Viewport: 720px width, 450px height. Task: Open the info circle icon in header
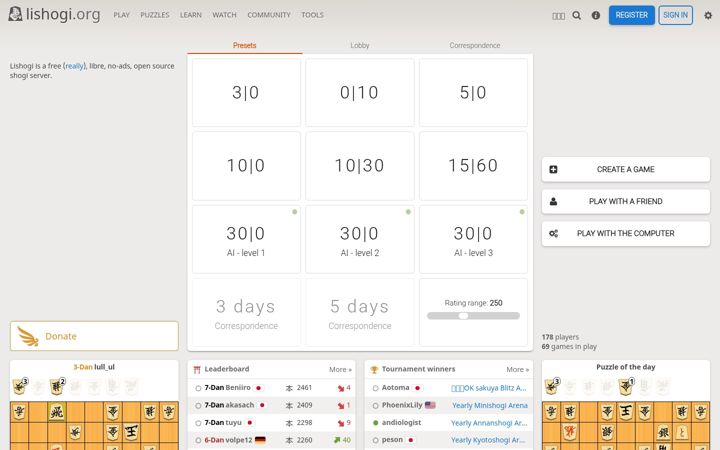click(596, 15)
